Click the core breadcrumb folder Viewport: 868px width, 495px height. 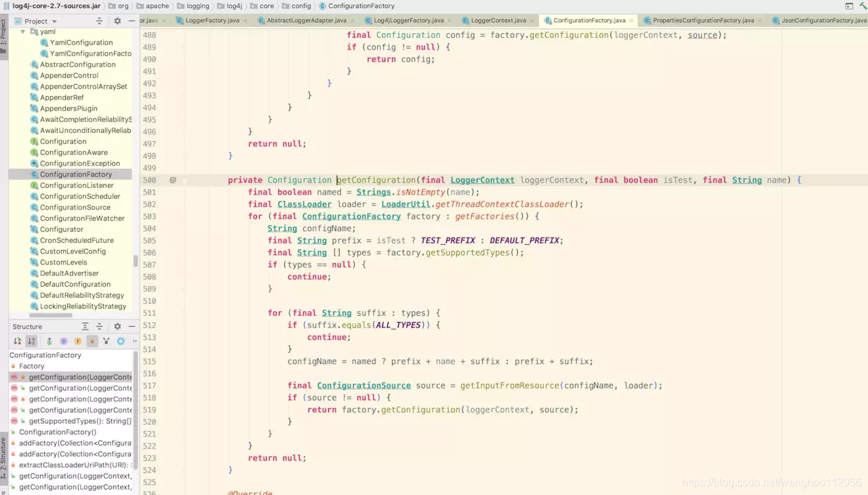(262, 5)
